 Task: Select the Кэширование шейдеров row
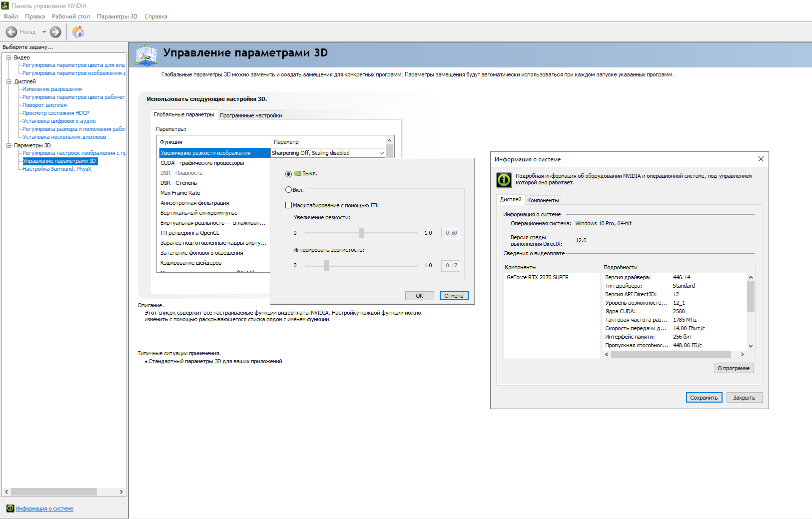pos(215,263)
